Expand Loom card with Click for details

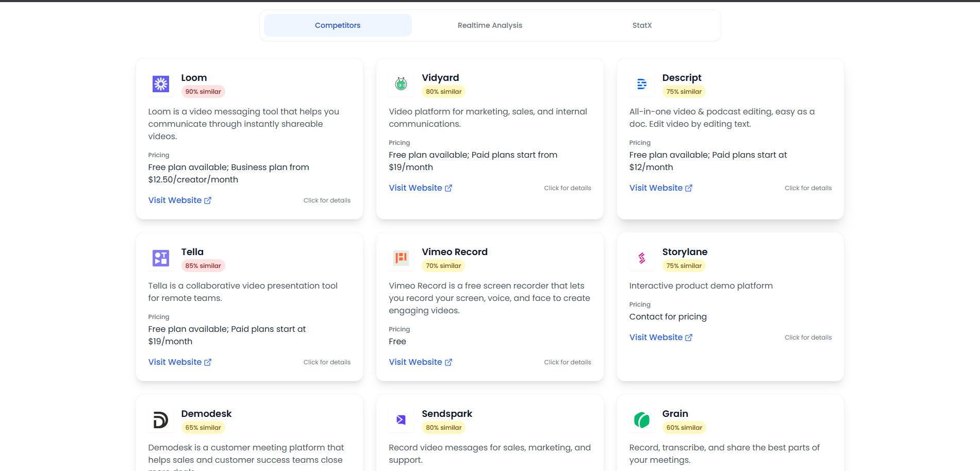[x=327, y=200]
